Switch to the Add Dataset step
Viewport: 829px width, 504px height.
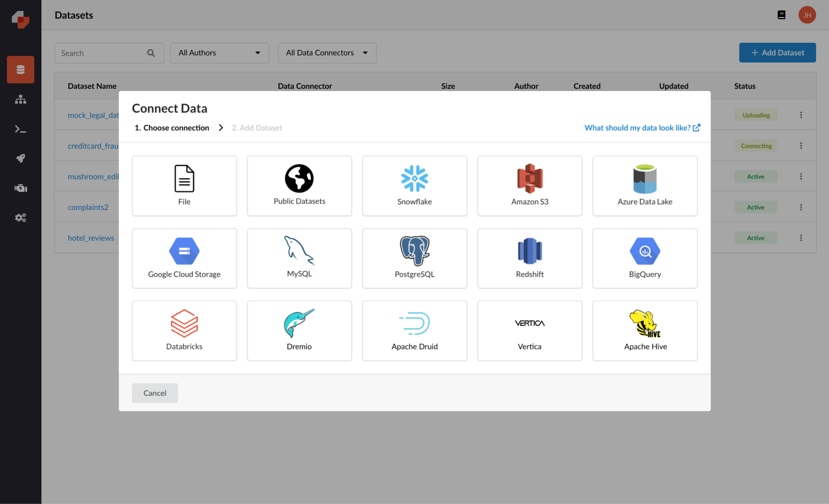coord(257,128)
